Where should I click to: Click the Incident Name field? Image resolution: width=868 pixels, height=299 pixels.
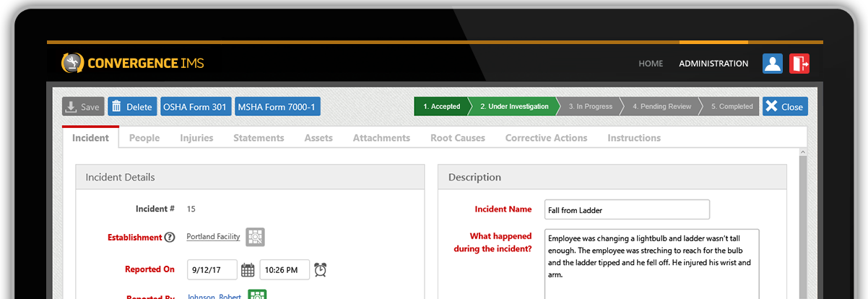pyautogui.click(x=627, y=209)
